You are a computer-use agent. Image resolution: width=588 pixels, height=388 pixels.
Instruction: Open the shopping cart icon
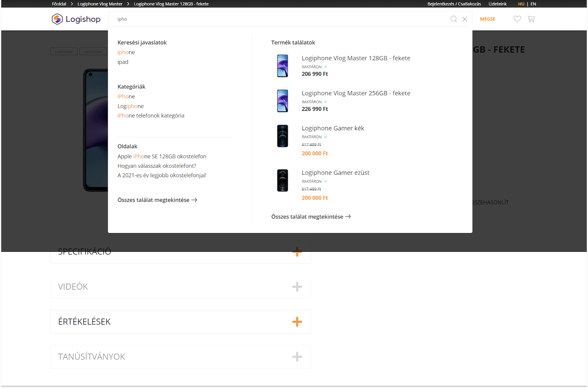[x=531, y=19]
